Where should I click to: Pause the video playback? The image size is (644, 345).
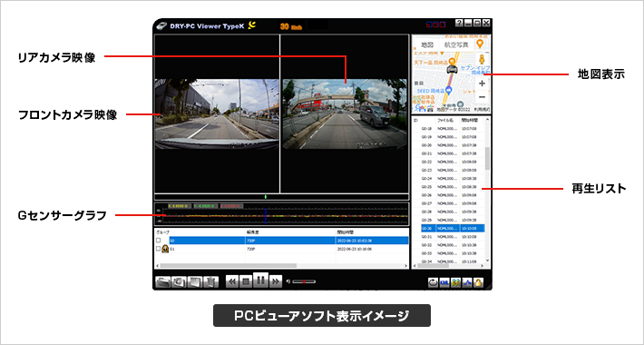click(260, 281)
